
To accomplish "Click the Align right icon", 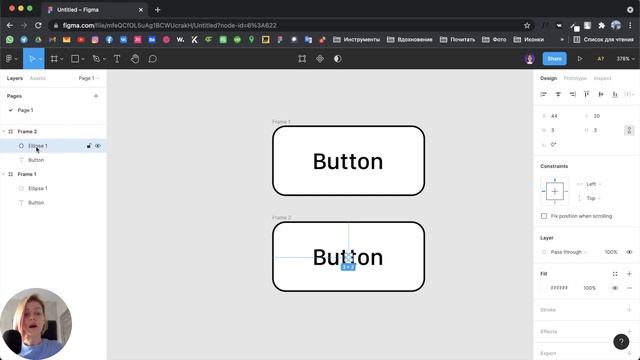I will click(x=572, y=94).
